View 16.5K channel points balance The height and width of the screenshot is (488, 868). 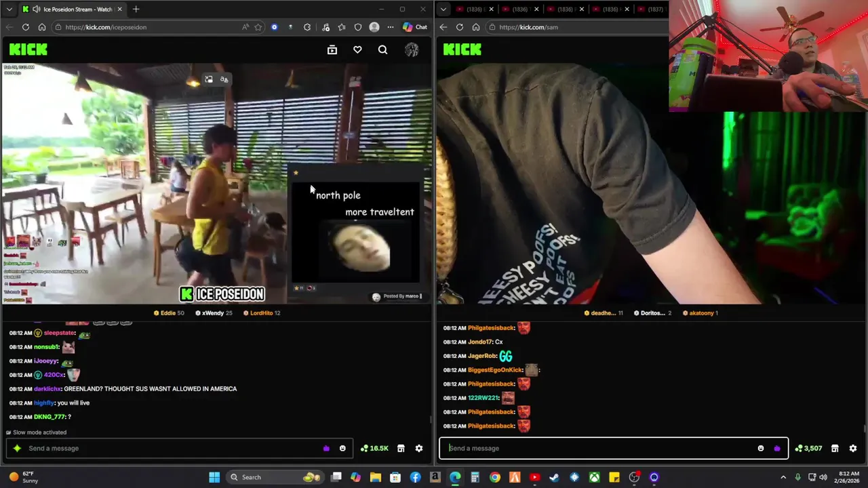click(374, 448)
